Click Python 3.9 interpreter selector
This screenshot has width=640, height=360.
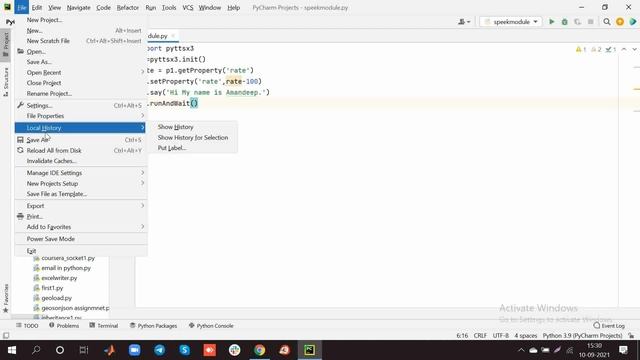pos(582,336)
